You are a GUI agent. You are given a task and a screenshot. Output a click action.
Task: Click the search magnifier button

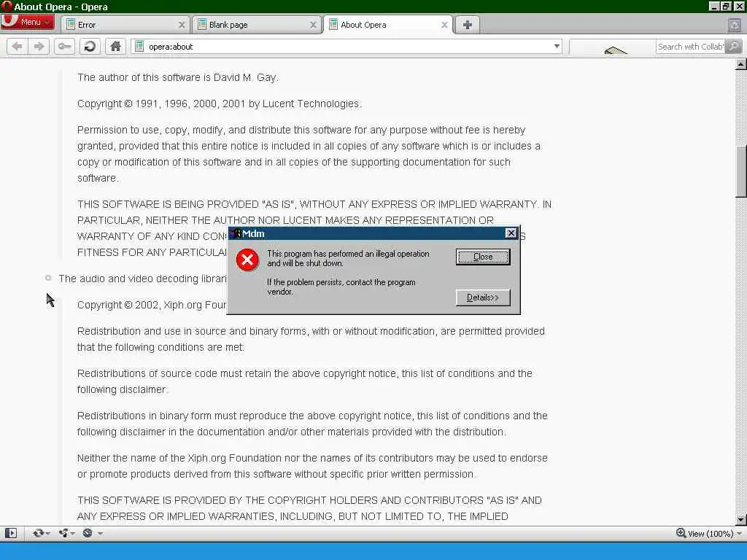click(734, 46)
